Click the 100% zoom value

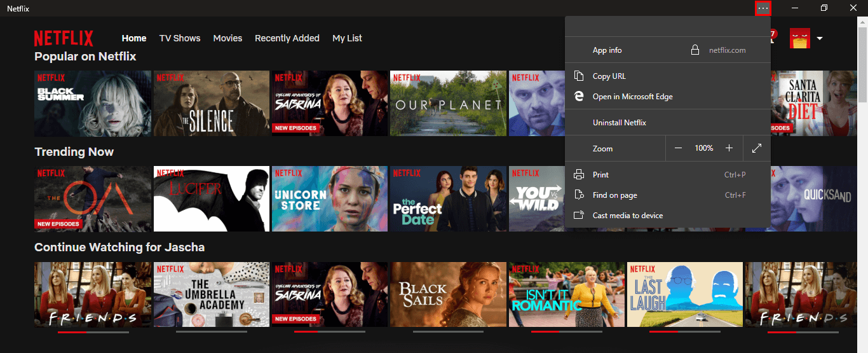tap(703, 148)
